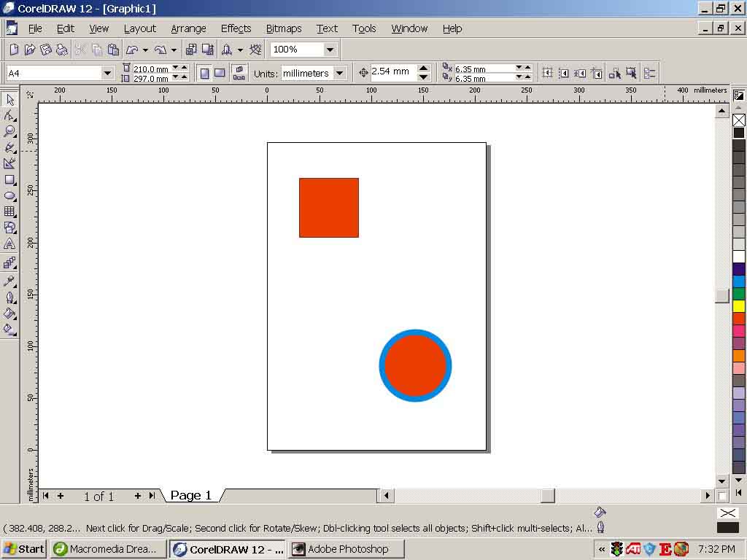
Task: Click the Import icon
Action: pyautogui.click(x=191, y=50)
